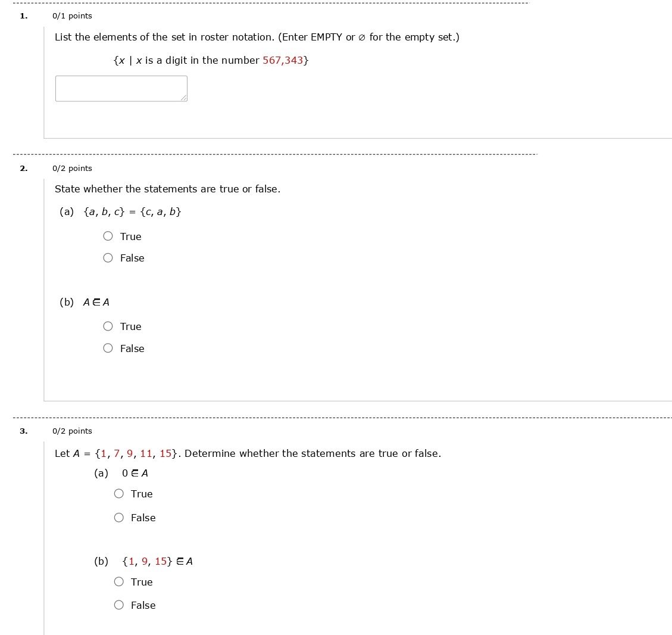Select False for {a, b, c} = {c, a, b}

pyautogui.click(x=108, y=258)
